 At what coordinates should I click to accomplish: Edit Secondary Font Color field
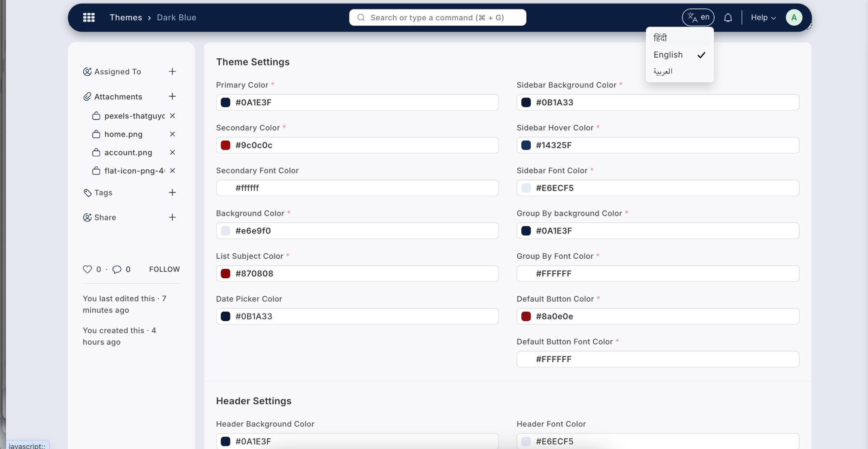[357, 188]
